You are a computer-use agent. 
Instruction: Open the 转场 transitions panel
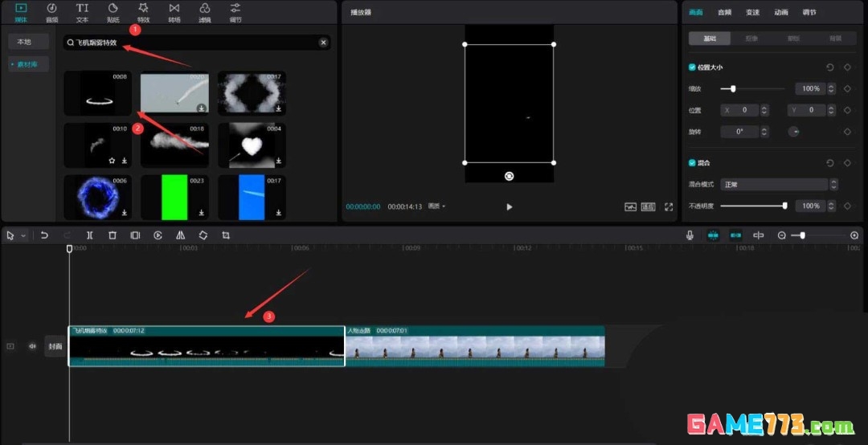[x=174, y=12]
